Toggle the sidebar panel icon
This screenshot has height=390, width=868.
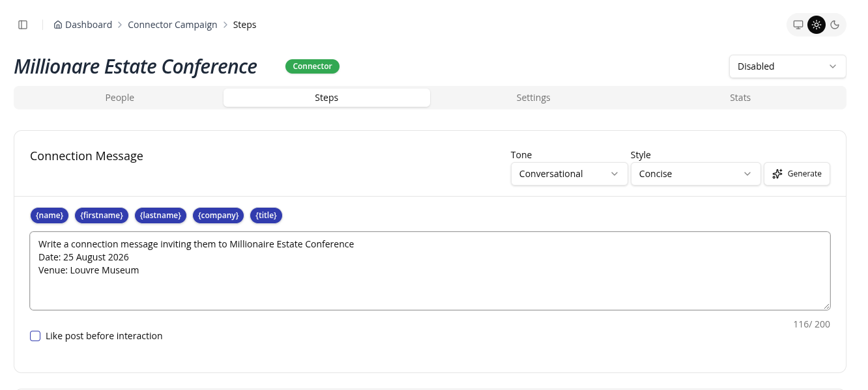pyautogui.click(x=23, y=25)
